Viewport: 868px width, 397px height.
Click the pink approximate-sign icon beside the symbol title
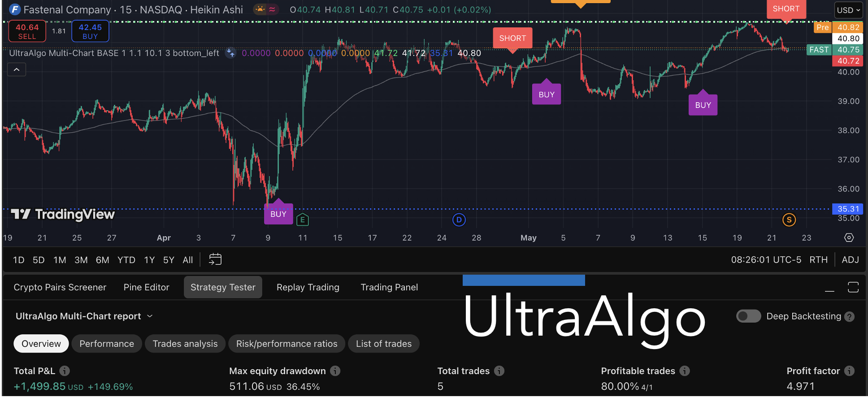[272, 9]
